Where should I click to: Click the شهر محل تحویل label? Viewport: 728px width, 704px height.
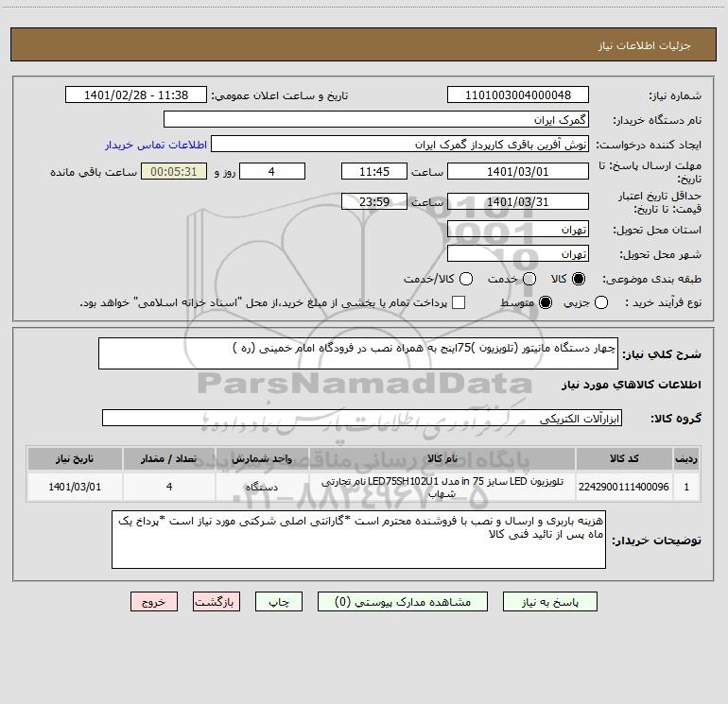click(661, 255)
